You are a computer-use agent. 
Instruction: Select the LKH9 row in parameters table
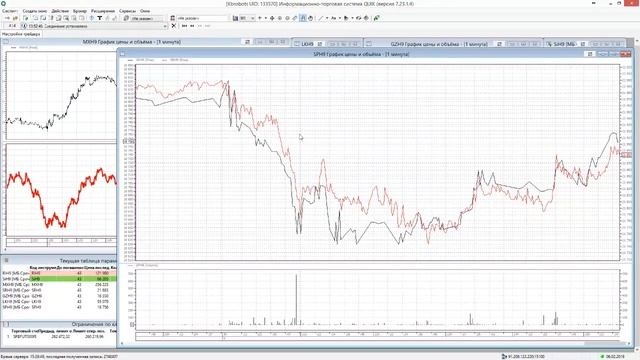tap(59, 302)
